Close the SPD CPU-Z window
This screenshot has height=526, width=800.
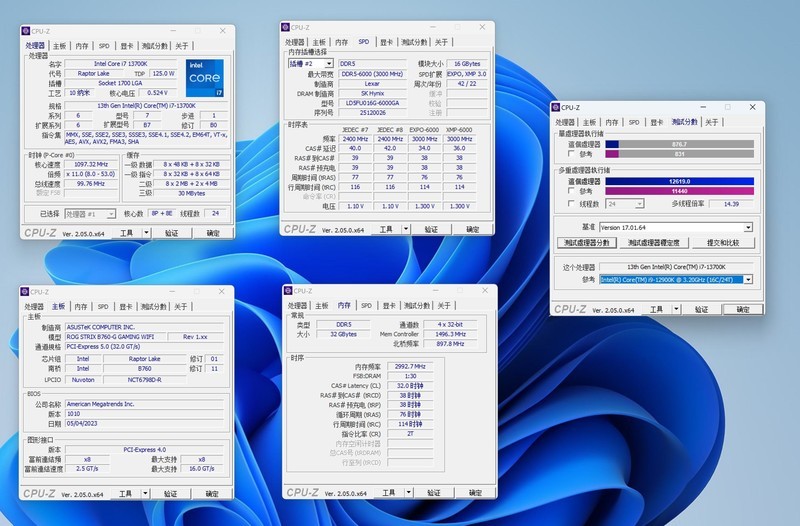click(x=482, y=27)
